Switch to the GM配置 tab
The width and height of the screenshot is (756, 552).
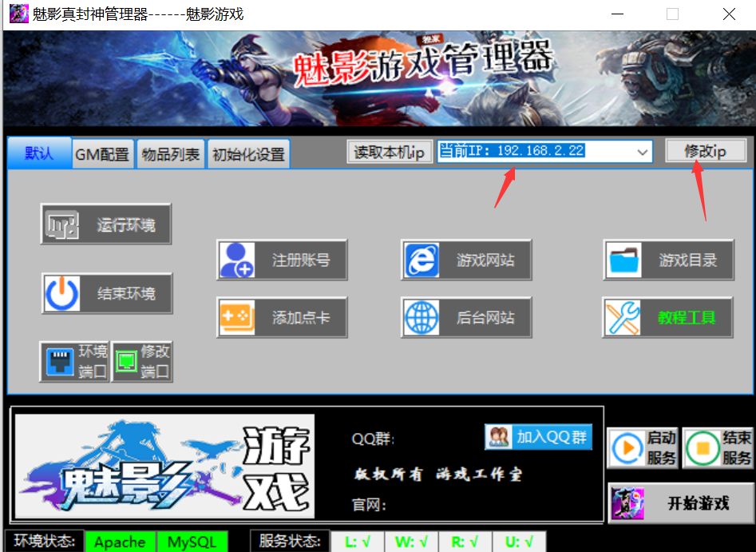click(x=102, y=153)
